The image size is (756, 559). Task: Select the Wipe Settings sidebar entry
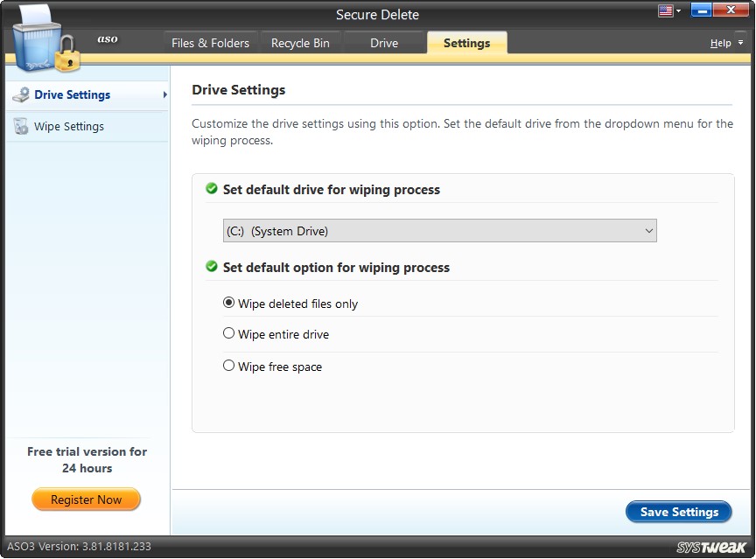click(68, 126)
